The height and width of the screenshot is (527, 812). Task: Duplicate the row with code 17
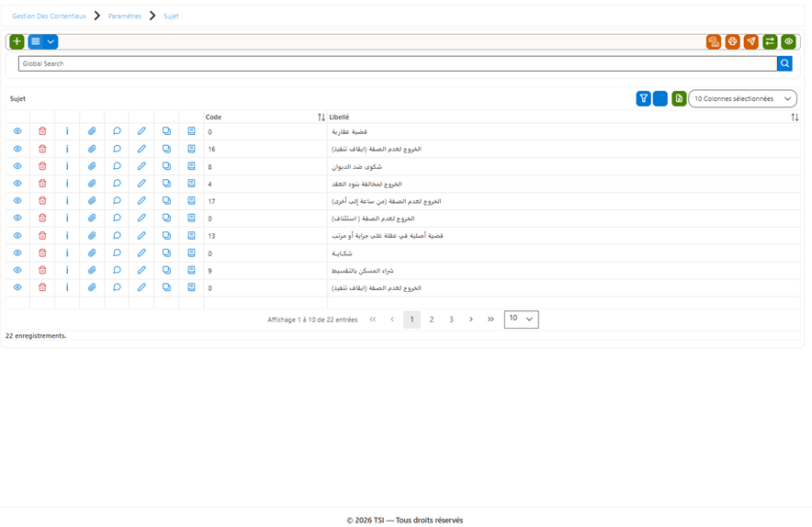166,201
